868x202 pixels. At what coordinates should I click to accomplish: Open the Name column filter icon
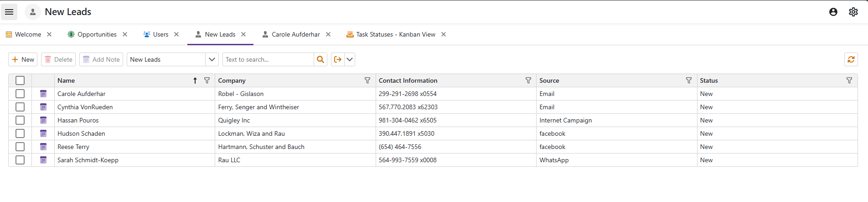[207, 80]
